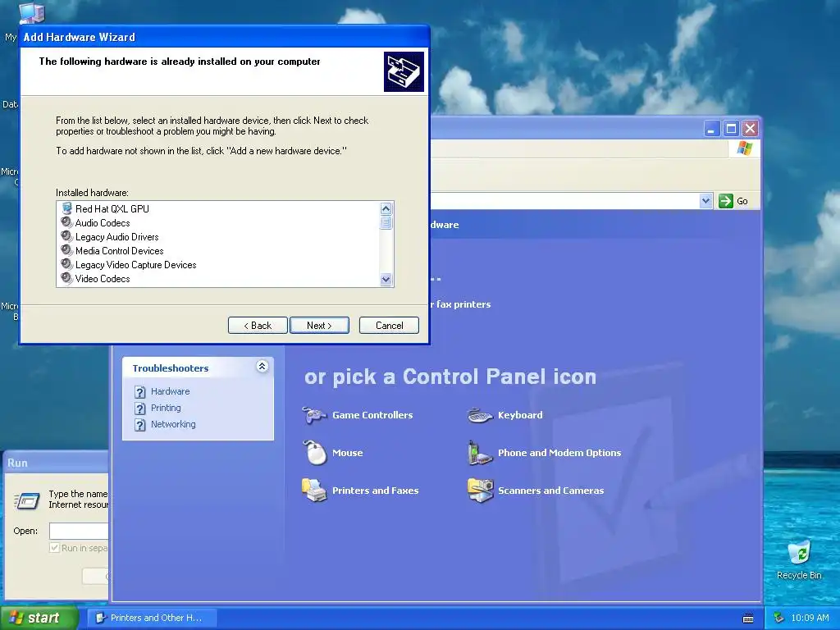Click Scanners and Cameras link text
The width and height of the screenshot is (840, 630).
click(x=550, y=491)
